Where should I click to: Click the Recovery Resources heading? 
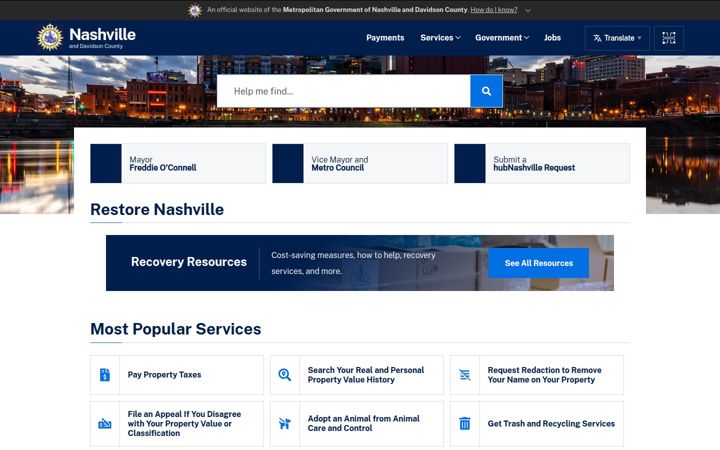pyautogui.click(x=189, y=262)
